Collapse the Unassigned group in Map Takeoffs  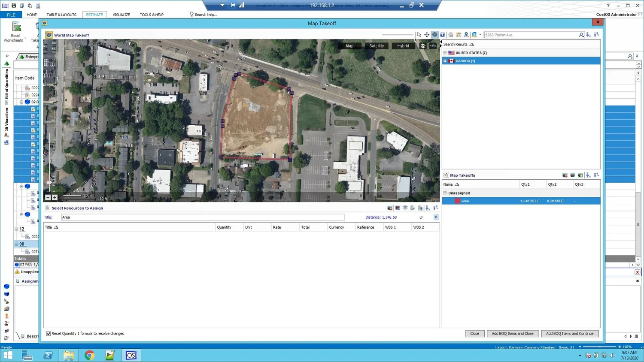pyautogui.click(x=445, y=193)
